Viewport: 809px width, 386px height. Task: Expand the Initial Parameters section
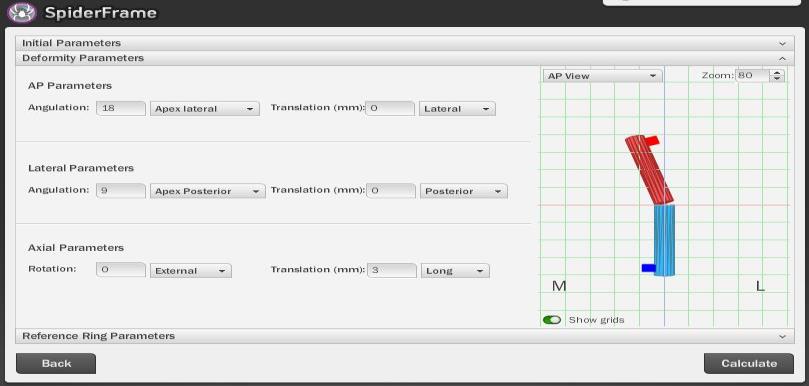[404, 43]
